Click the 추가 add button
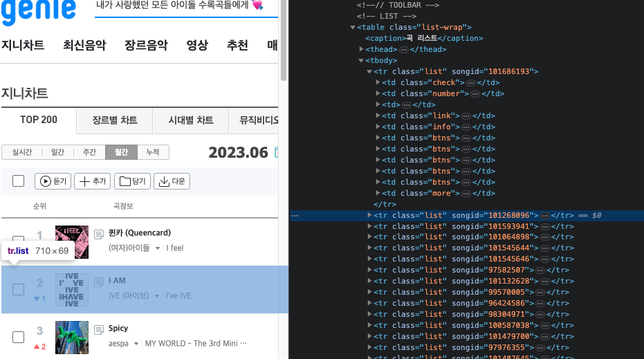This screenshot has width=644, height=359. click(93, 181)
